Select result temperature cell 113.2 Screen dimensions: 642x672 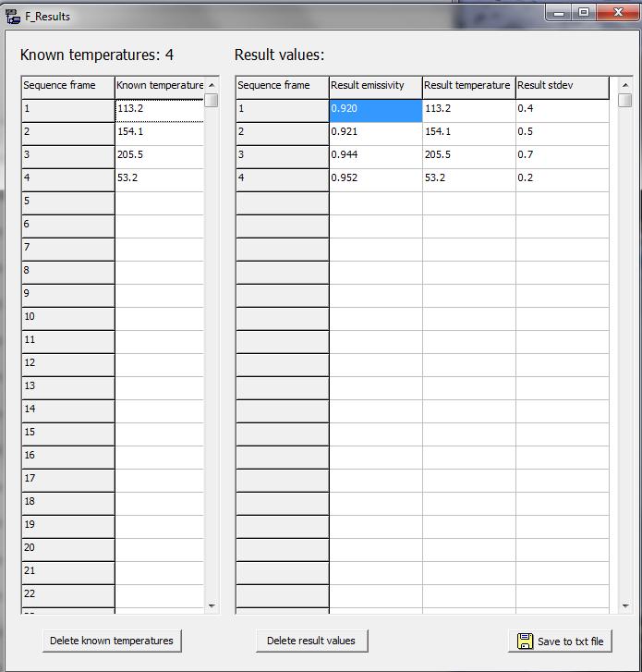point(469,111)
